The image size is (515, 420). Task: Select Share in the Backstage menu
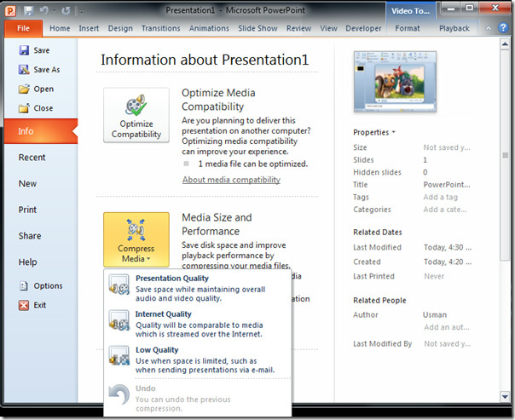click(41, 236)
